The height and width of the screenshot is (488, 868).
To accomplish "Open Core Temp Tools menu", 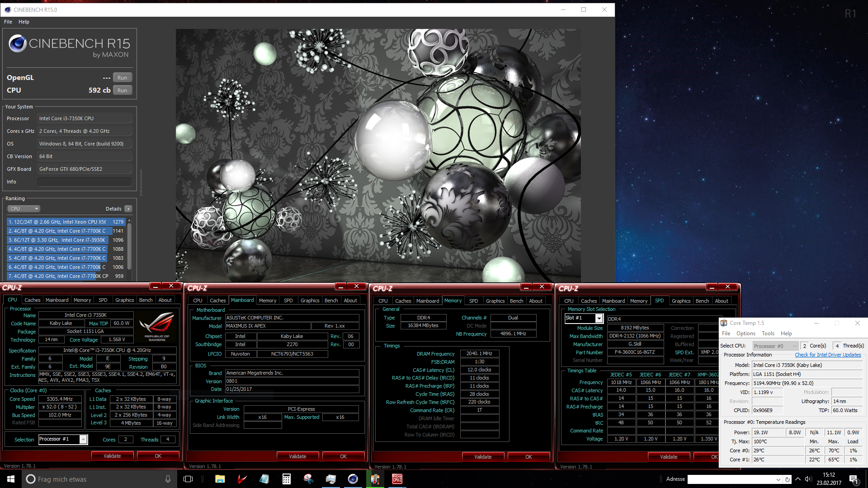I will [768, 333].
